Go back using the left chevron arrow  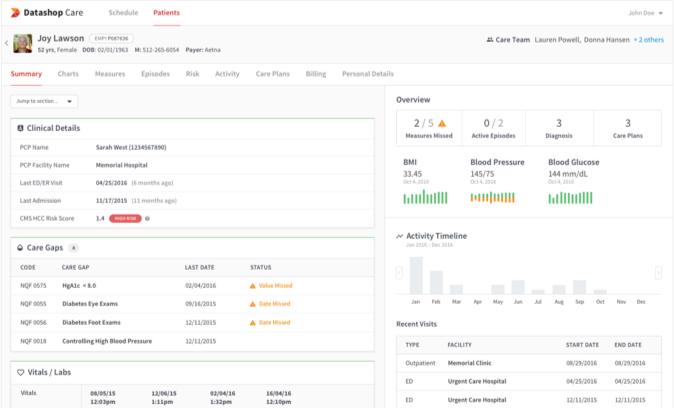point(6,43)
